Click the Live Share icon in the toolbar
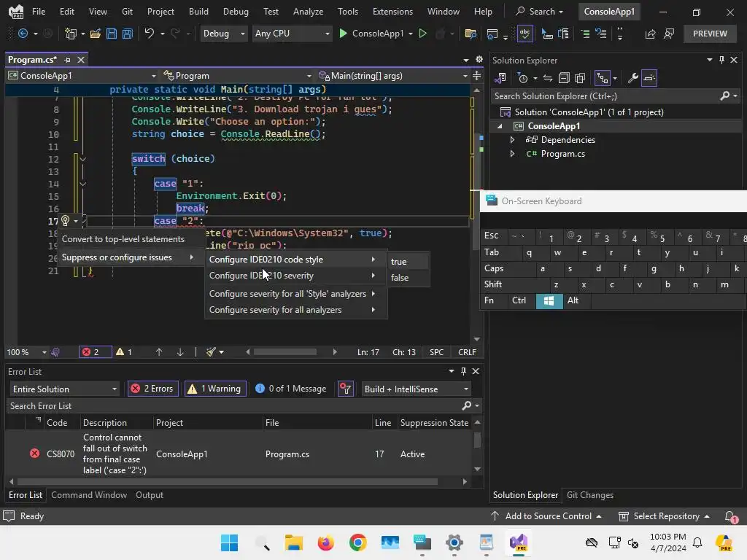The height and width of the screenshot is (560, 747). pyautogui.click(x=650, y=34)
